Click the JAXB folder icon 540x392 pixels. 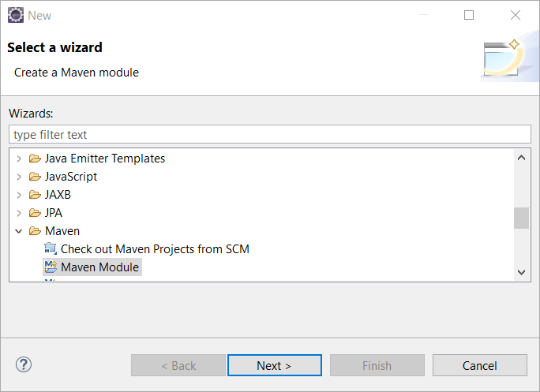click(x=35, y=195)
